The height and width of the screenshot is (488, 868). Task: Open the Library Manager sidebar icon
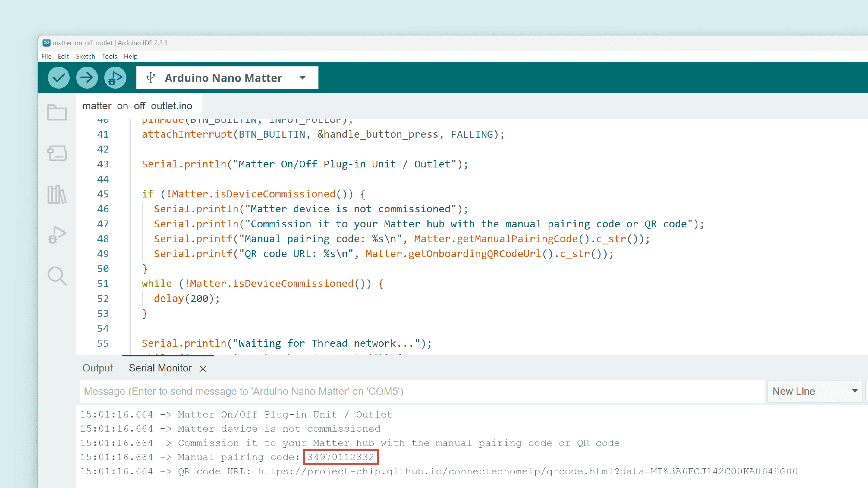57,195
